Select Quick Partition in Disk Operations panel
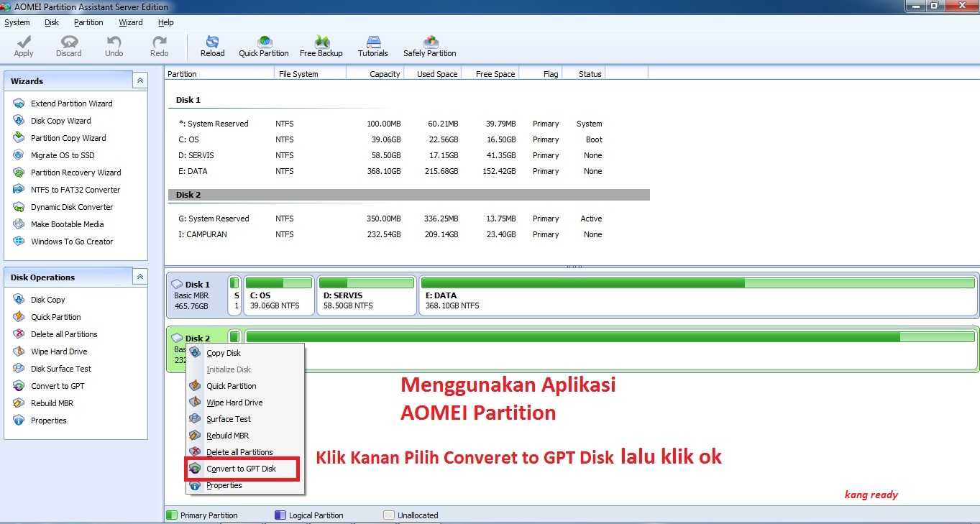The height and width of the screenshot is (524, 980). coord(47,317)
